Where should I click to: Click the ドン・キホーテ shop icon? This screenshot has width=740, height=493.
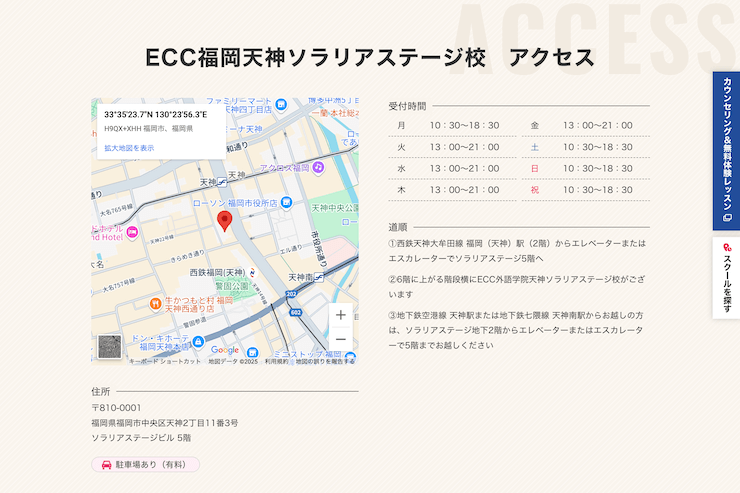tap(198, 341)
